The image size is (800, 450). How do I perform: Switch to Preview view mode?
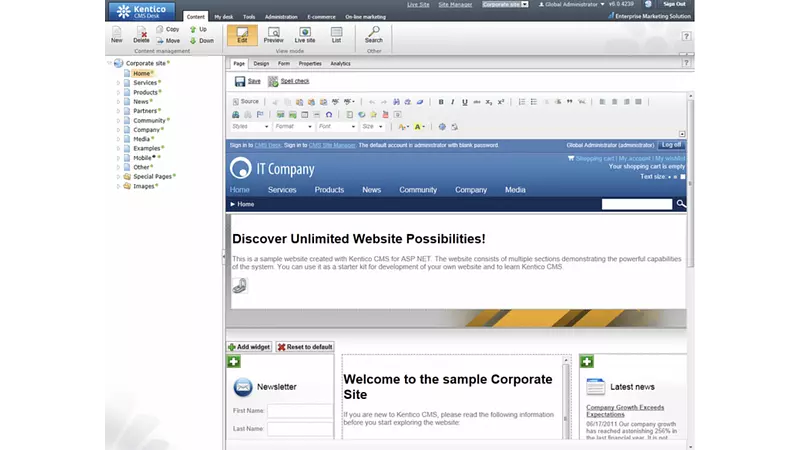[x=273, y=35]
